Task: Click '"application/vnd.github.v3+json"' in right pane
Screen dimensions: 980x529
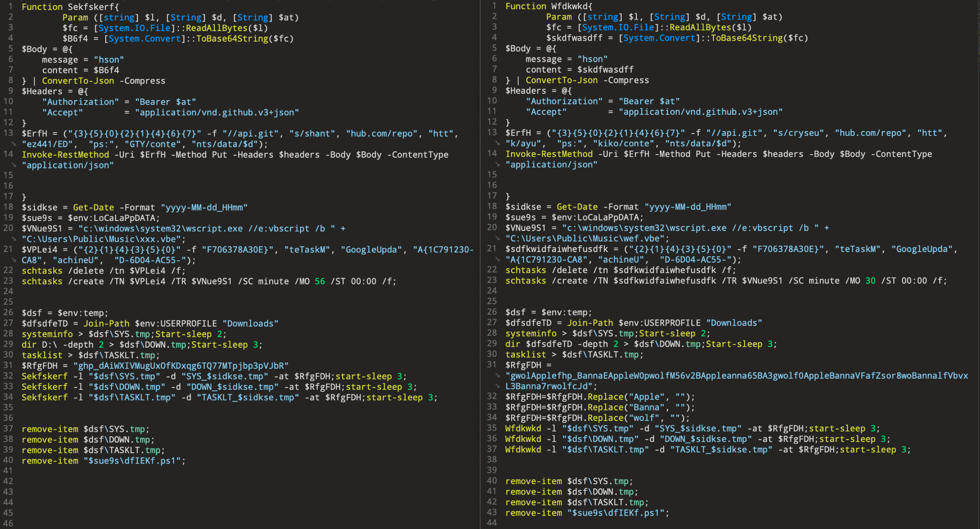Action: coord(701,112)
